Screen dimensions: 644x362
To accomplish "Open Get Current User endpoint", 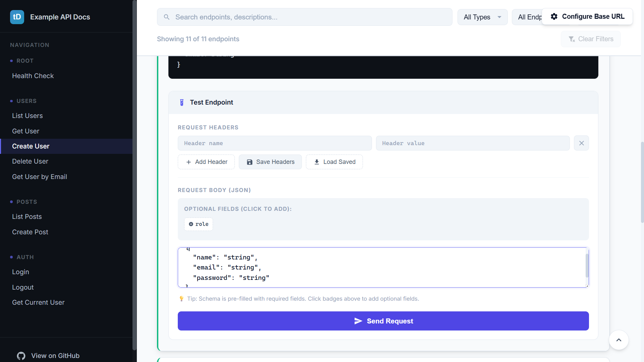I will pyautogui.click(x=38, y=303).
